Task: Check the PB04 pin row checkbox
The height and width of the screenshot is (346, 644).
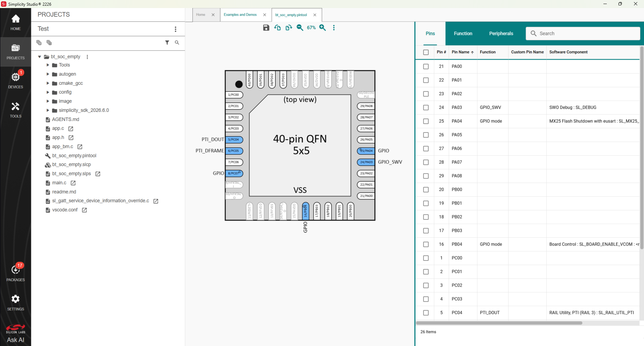Action: (426, 244)
